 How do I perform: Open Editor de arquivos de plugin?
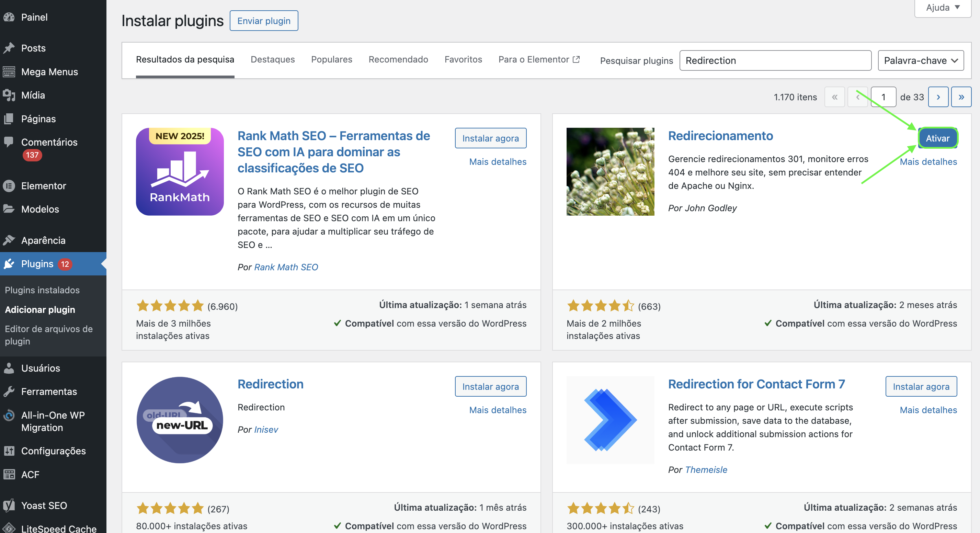[x=49, y=335]
